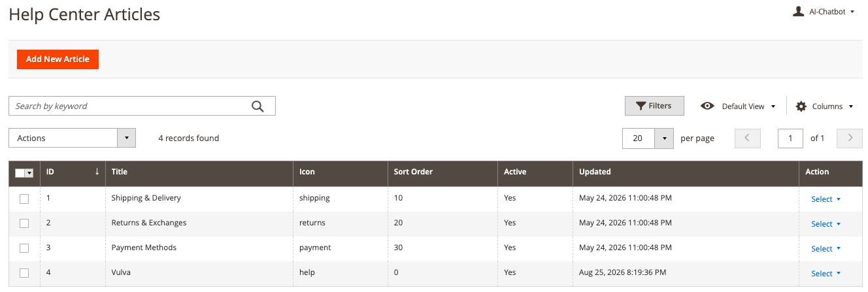Click the user account avatar icon
The width and height of the screenshot is (868, 292).
tap(798, 11)
